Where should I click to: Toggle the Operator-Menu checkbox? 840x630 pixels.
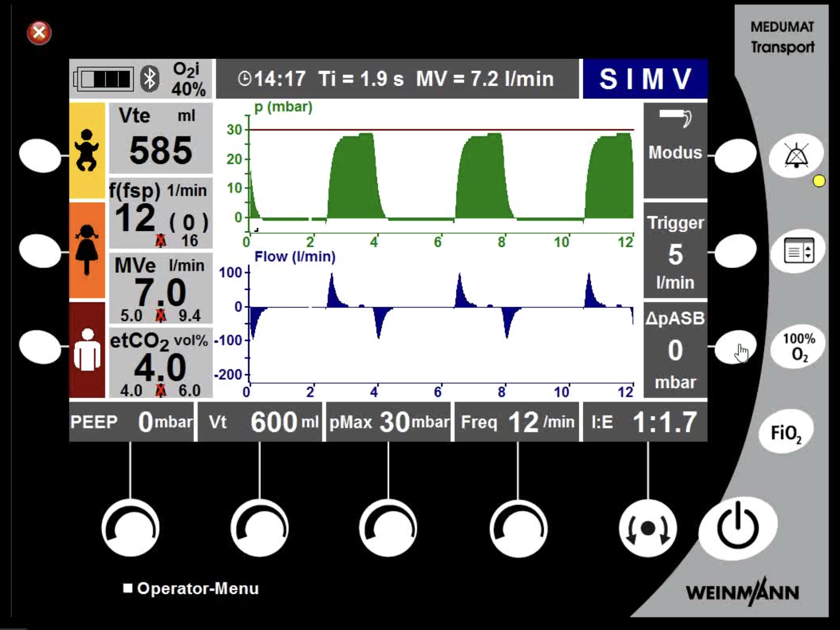click(128, 588)
